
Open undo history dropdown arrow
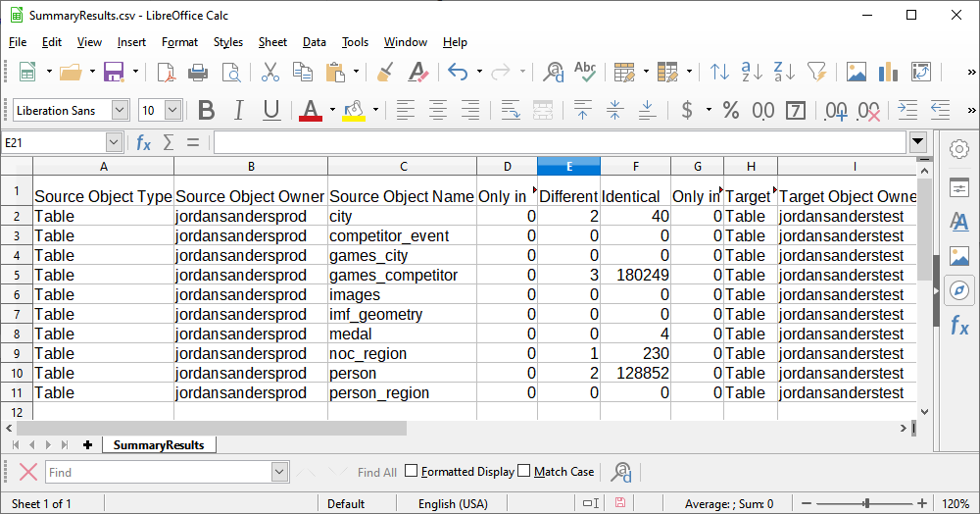pos(479,72)
